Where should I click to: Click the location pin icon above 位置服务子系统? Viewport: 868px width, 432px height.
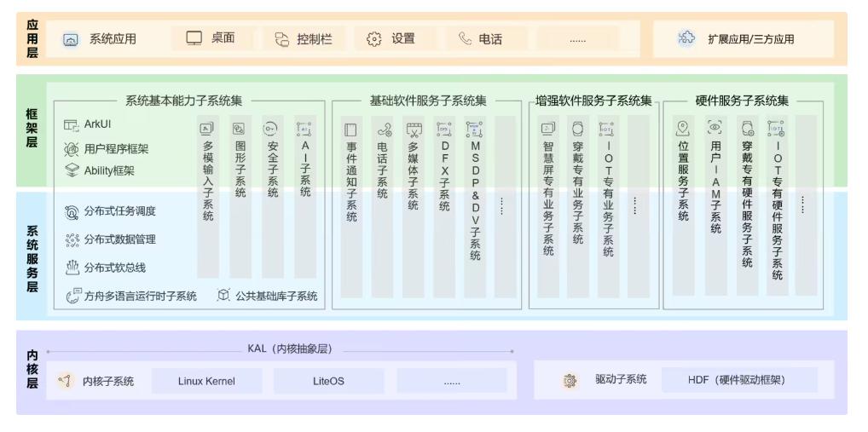683,129
